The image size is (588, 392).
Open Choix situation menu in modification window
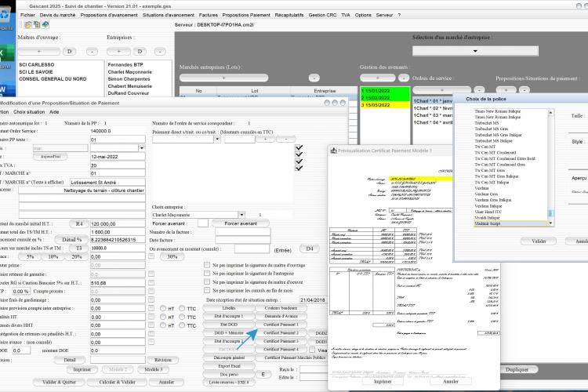click(29, 112)
